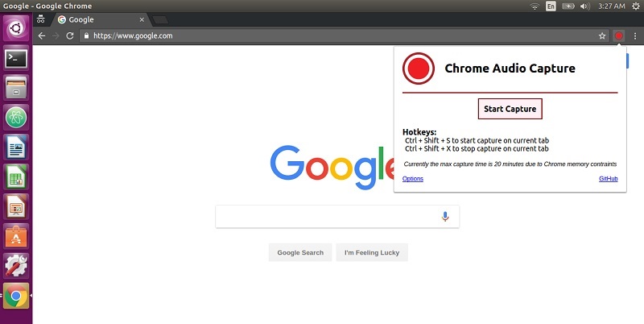Click the 3:27 AM clock
Viewport: 644px width, 324px height.
612,6
